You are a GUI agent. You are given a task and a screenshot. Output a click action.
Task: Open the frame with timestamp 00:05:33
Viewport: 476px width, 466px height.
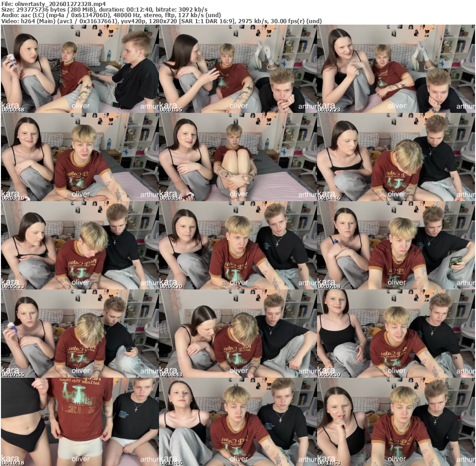[80, 245]
